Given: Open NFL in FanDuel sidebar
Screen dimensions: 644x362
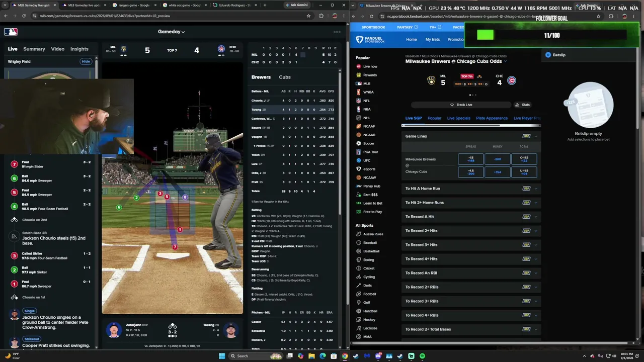Looking at the screenshot, I should click(x=366, y=101).
